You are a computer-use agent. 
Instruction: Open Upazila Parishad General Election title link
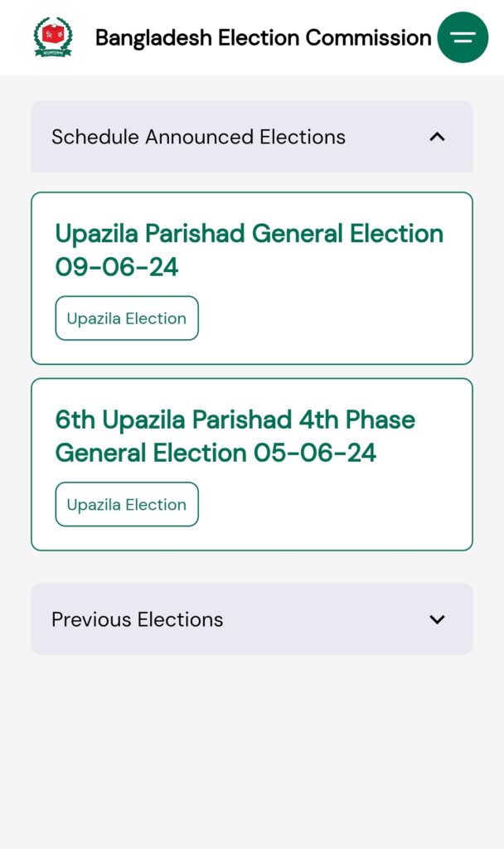[249, 250]
